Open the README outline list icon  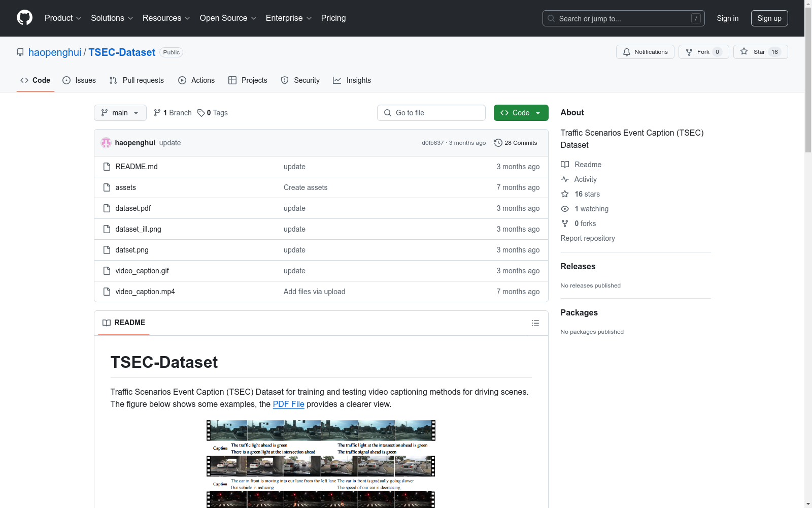(x=535, y=323)
